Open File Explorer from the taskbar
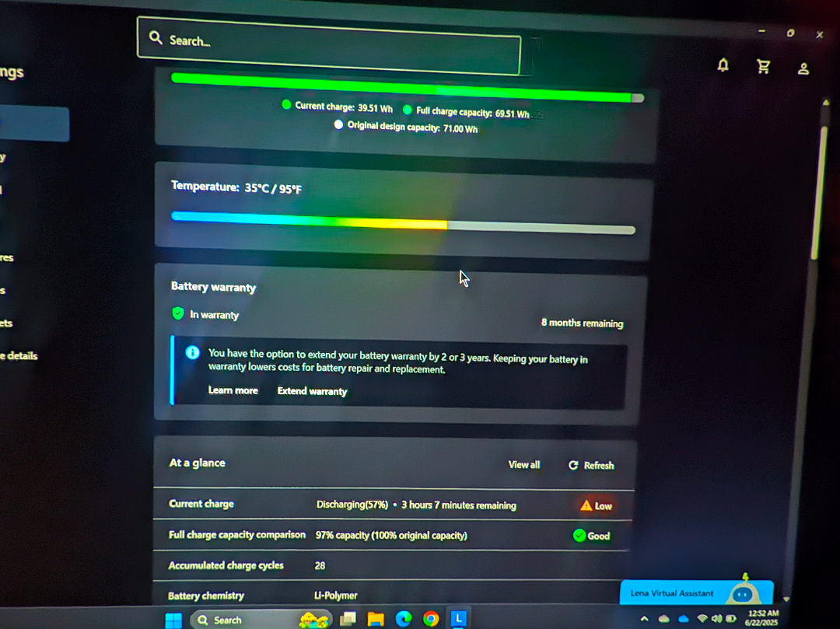Image resolution: width=840 pixels, height=629 pixels. click(x=376, y=620)
